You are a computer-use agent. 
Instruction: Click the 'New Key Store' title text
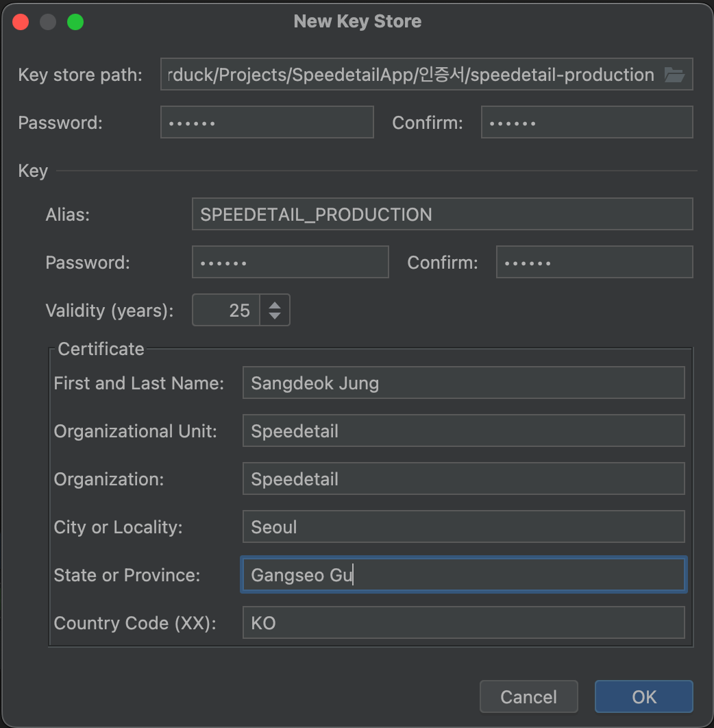point(358,21)
